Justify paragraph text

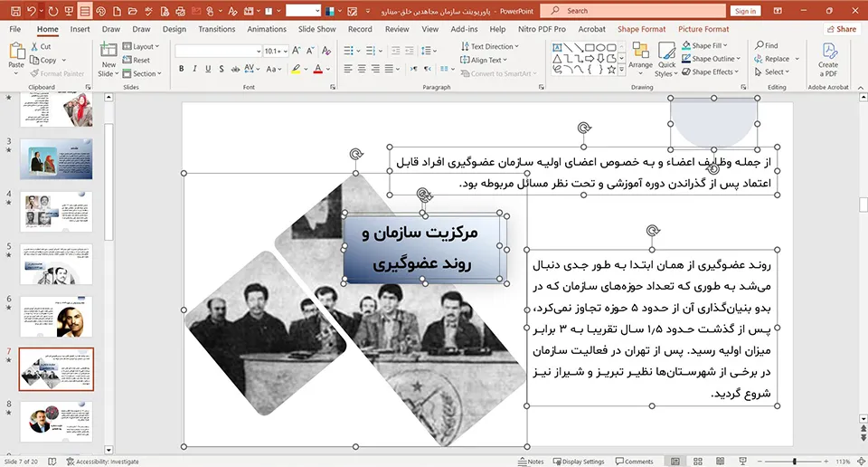point(389,69)
